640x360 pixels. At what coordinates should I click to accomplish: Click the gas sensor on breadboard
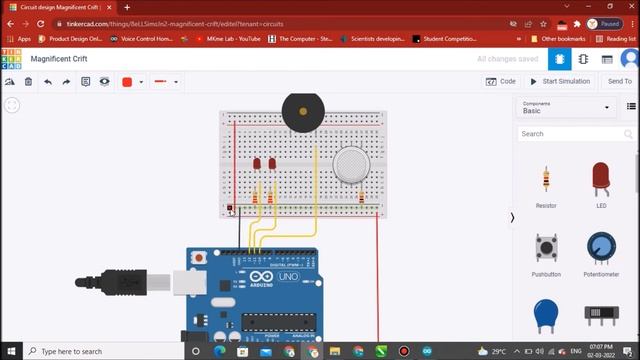[x=351, y=165]
